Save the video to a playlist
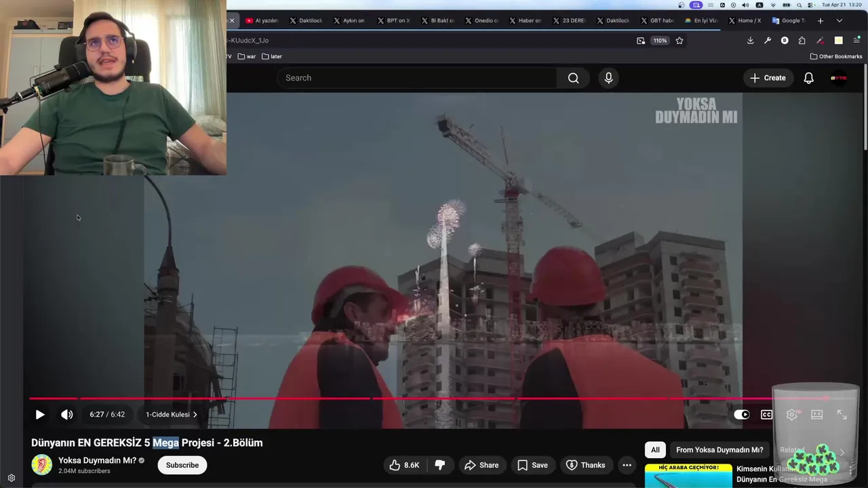This screenshot has width=868, height=488. (532, 465)
